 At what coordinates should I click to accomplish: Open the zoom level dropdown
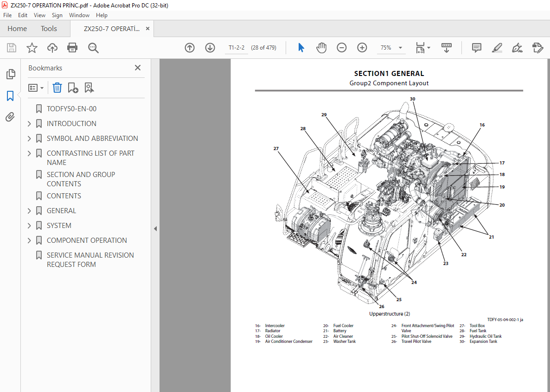point(400,48)
